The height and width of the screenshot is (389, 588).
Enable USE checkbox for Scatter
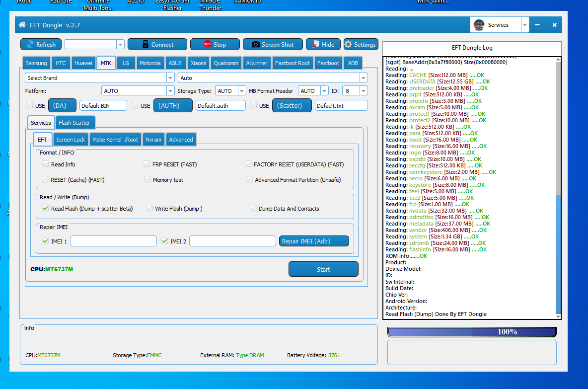tap(253, 105)
